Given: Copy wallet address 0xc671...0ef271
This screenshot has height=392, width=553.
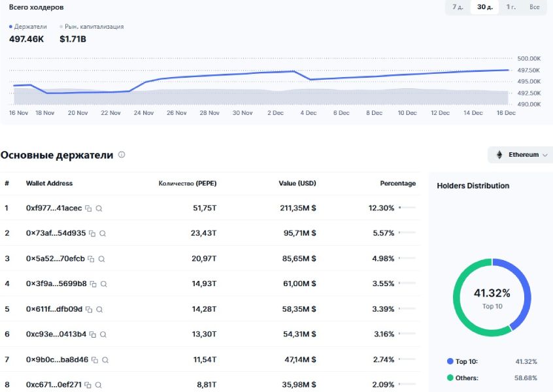Looking at the screenshot, I should point(88,385).
